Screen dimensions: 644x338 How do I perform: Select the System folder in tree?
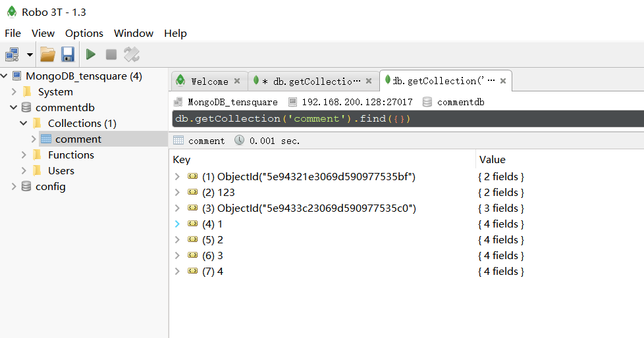click(x=55, y=92)
